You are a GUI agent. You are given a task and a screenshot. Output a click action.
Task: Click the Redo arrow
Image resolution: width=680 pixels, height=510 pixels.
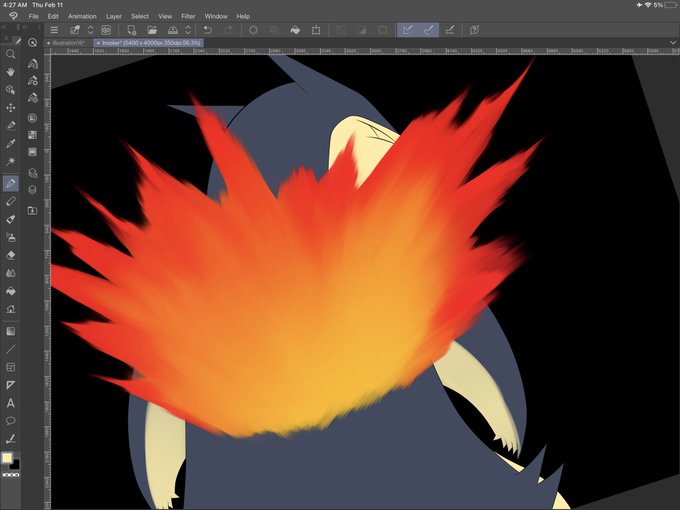point(228,30)
